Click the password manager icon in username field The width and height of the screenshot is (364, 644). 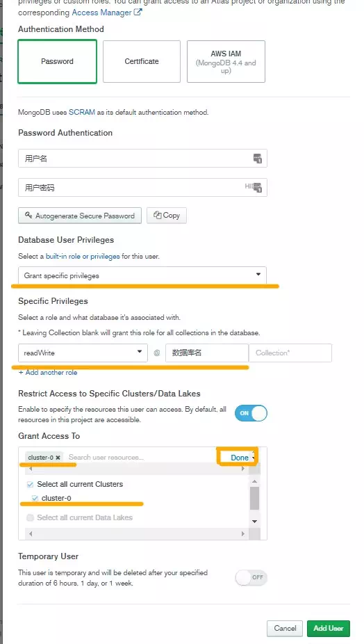pos(258,158)
